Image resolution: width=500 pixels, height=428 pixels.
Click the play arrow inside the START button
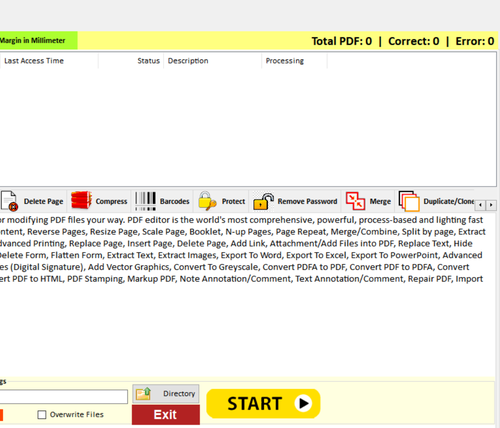pyautogui.click(x=303, y=403)
